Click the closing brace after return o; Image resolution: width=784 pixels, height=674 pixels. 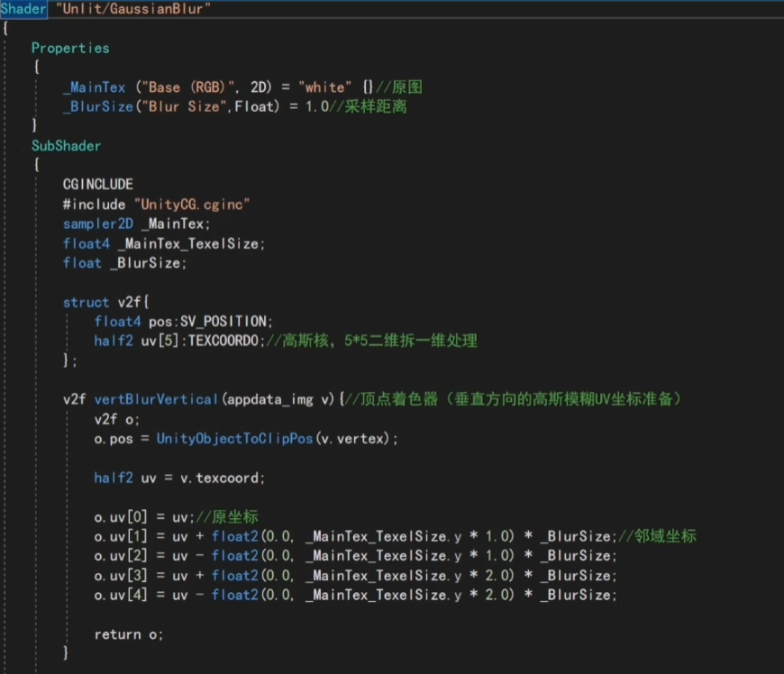[66, 652]
